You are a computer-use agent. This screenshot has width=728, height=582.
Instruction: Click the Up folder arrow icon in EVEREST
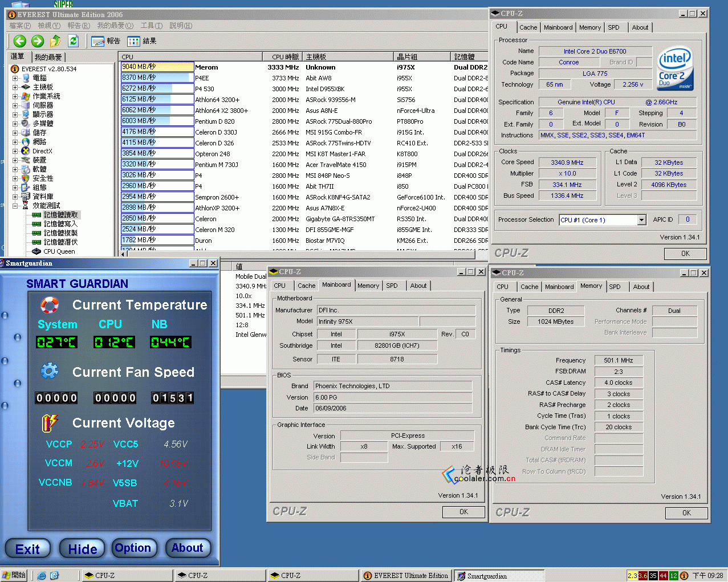click(x=55, y=41)
